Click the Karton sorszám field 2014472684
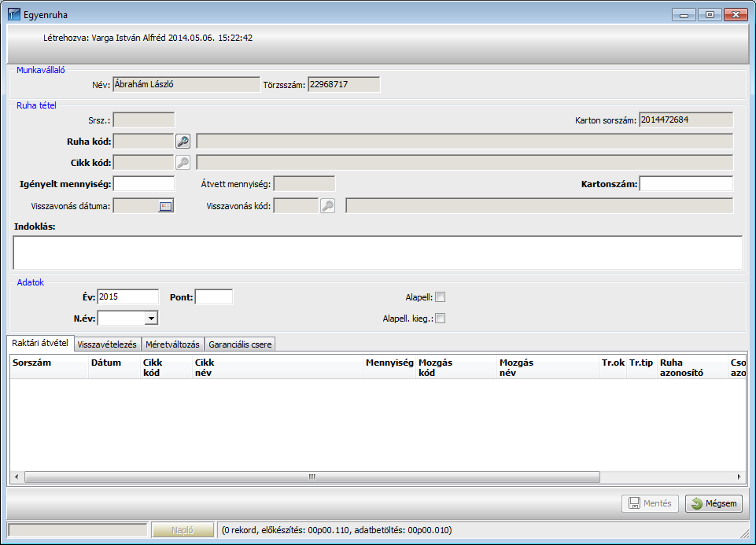The height and width of the screenshot is (545, 756). [x=686, y=120]
